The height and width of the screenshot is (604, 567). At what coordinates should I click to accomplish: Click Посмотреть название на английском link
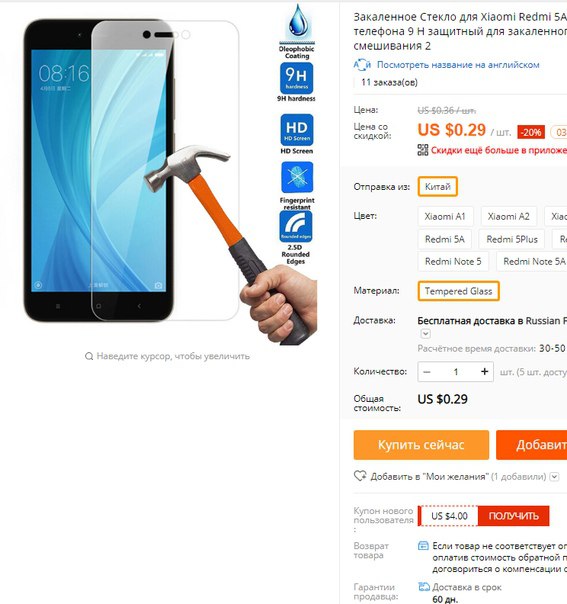click(x=458, y=65)
